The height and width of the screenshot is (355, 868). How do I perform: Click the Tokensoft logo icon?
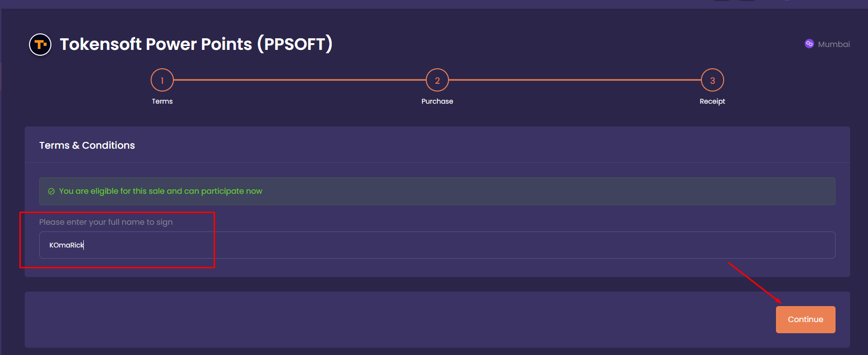point(40,45)
